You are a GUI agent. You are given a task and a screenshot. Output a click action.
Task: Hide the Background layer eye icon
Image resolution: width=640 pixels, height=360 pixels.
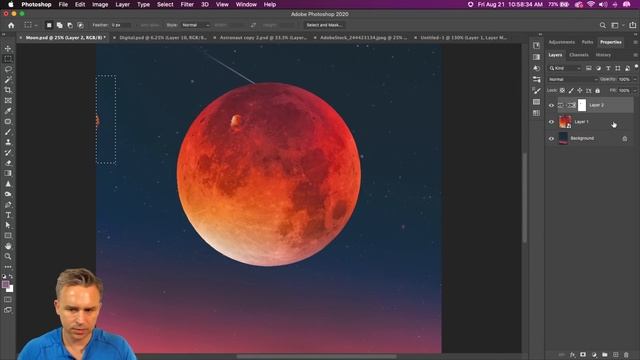551,138
